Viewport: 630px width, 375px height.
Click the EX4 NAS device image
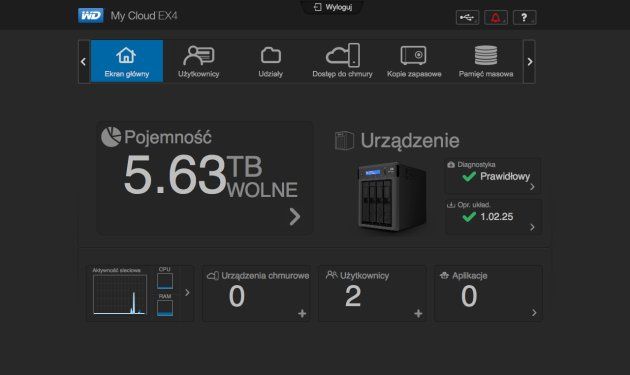click(392, 196)
